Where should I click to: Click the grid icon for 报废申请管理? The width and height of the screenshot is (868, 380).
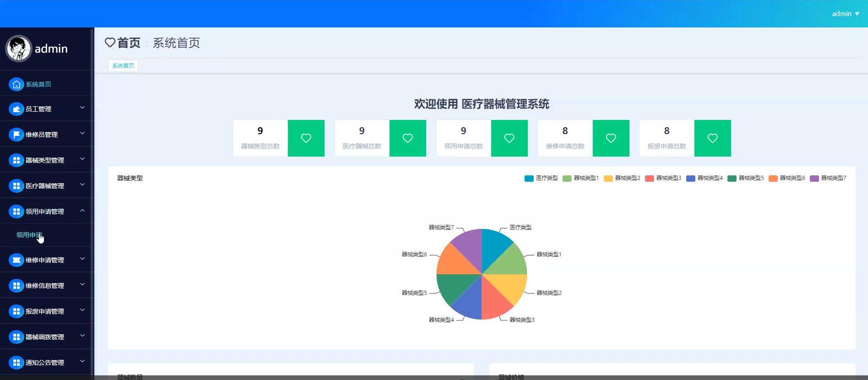coord(16,311)
